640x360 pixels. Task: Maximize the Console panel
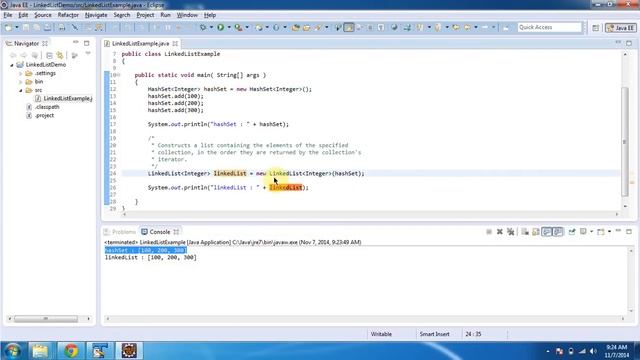click(x=629, y=231)
